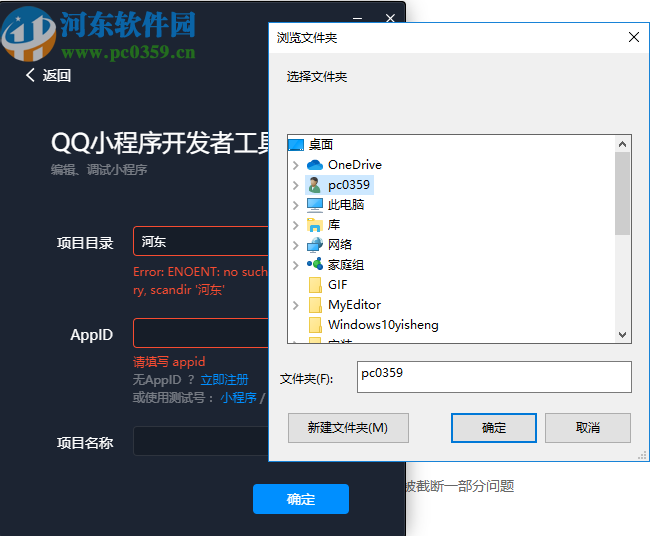This screenshot has width=671, height=536.
Task: Expand the MyEditor folder node
Action: [x=295, y=305]
